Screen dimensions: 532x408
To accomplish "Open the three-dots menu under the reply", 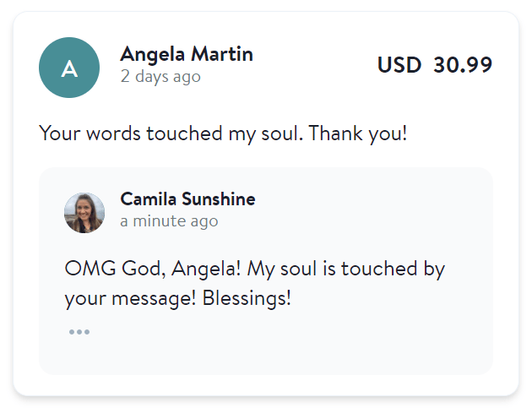I will (79, 332).
